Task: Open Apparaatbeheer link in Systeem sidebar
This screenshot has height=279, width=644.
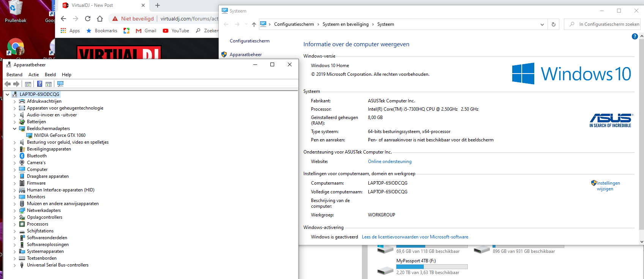Action: tap(246, 55)
